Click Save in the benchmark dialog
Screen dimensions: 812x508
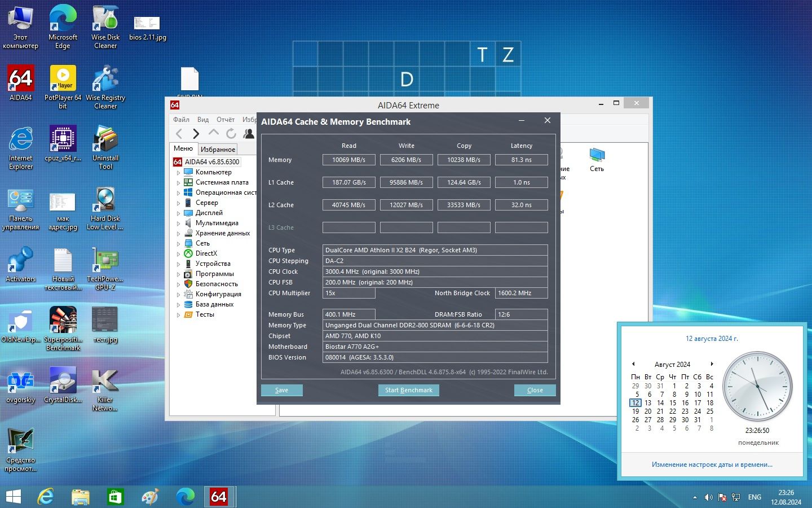pyautogui.click(x=282, y=390)
